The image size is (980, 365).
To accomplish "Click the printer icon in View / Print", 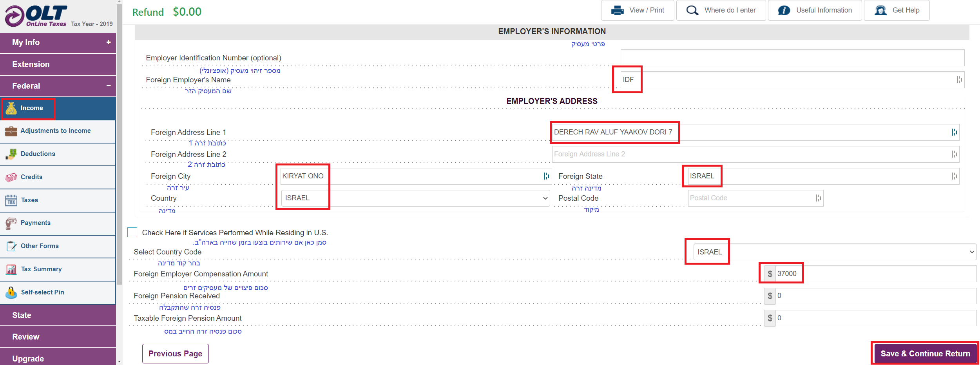I will pyautogui.click(x=618, y=11).
